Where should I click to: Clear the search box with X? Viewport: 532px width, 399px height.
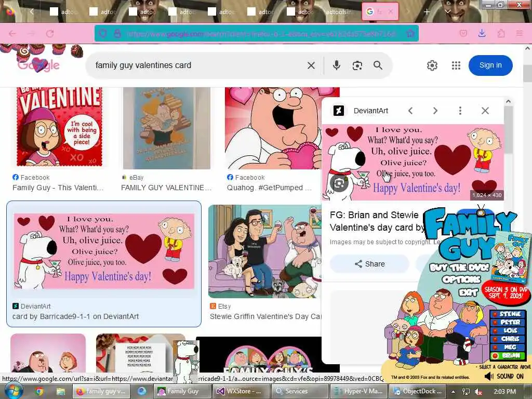[311, 65]
